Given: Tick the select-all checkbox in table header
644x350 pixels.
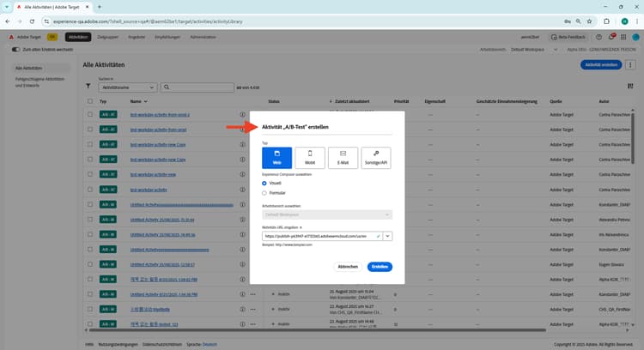Looking at the screenshot, I should [90, 101].
